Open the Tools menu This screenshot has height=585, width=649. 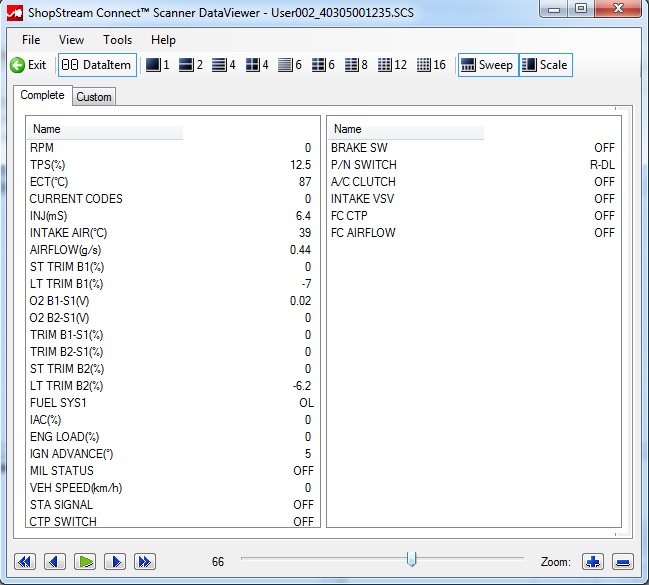[x=118, y=40]
